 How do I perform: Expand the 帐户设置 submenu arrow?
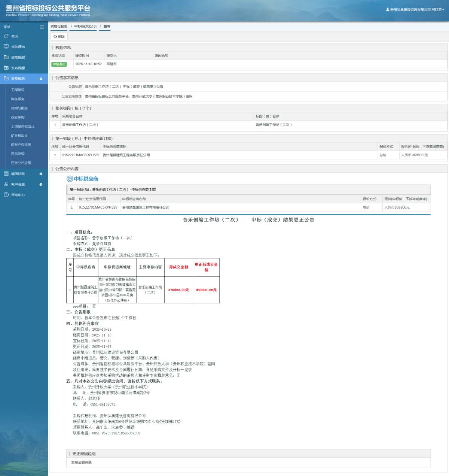[41, 184]
